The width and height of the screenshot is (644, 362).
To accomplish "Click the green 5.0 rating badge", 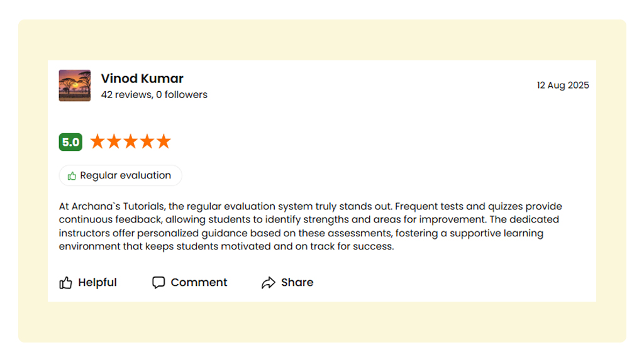I will (x=70, y=142).
